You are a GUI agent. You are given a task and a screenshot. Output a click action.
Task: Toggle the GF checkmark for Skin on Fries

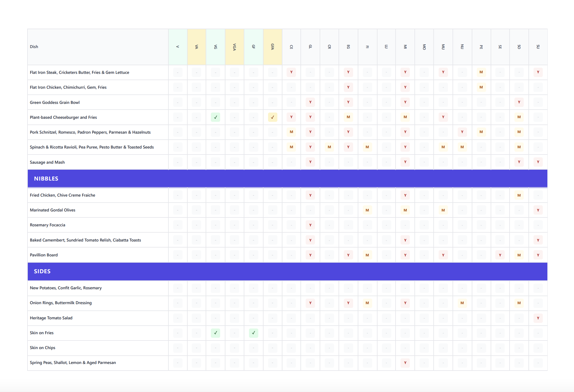point(253,333)
